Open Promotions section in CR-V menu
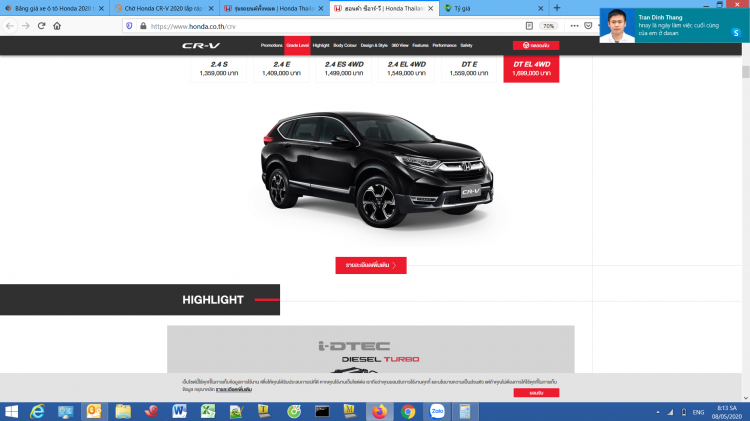 point(271,45)
